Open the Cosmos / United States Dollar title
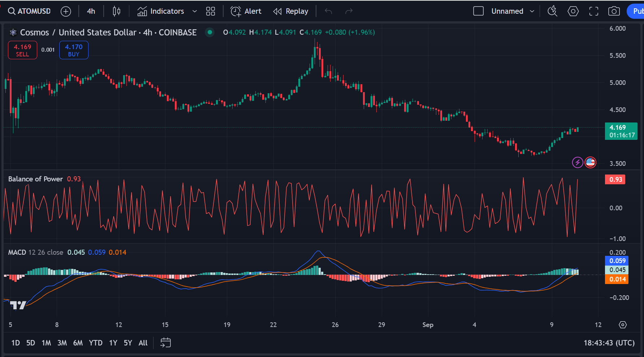The width and height of the screenshot is (644, 357). (108, 33)
